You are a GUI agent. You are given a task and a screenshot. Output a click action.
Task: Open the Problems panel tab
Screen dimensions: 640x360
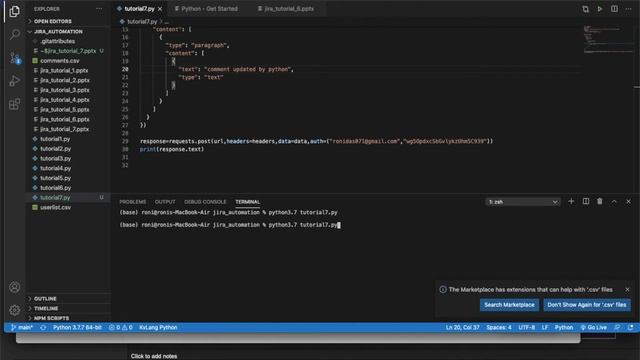coord(133,202)
